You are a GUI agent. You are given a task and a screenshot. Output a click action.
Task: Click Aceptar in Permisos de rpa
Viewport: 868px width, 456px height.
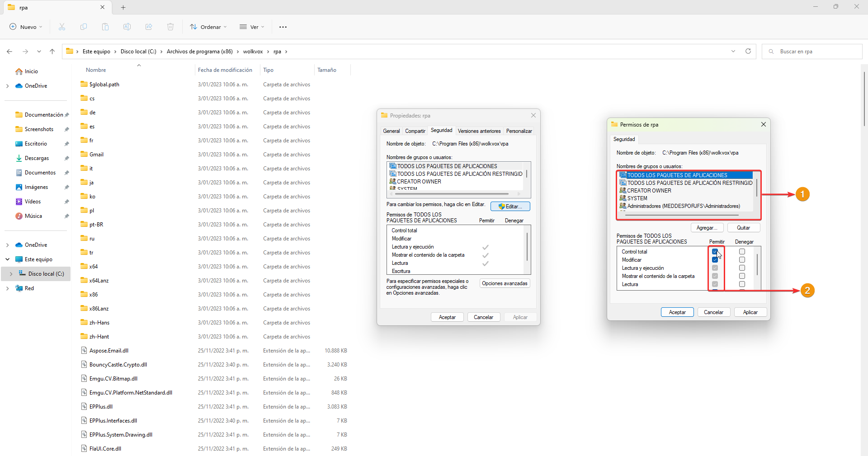point(677,312)
